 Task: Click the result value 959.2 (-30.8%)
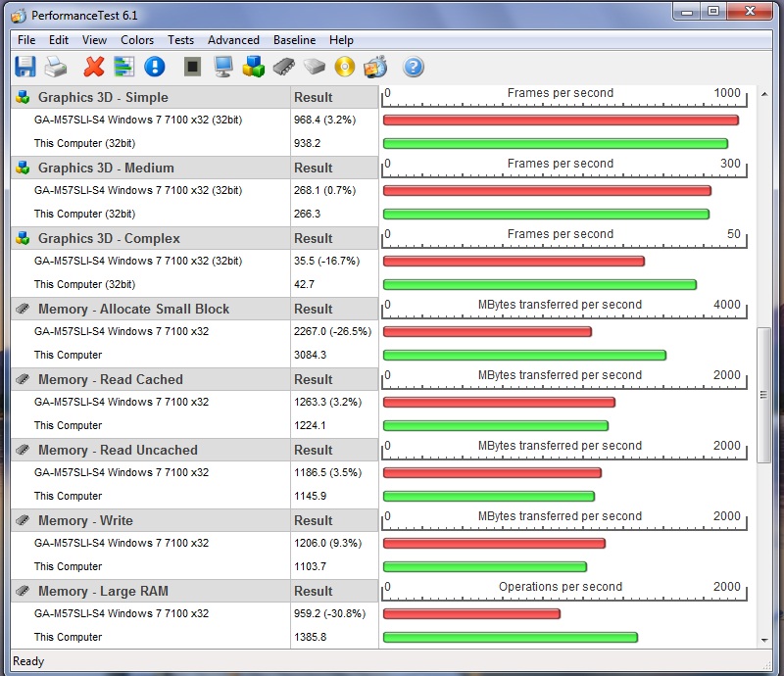329,613
